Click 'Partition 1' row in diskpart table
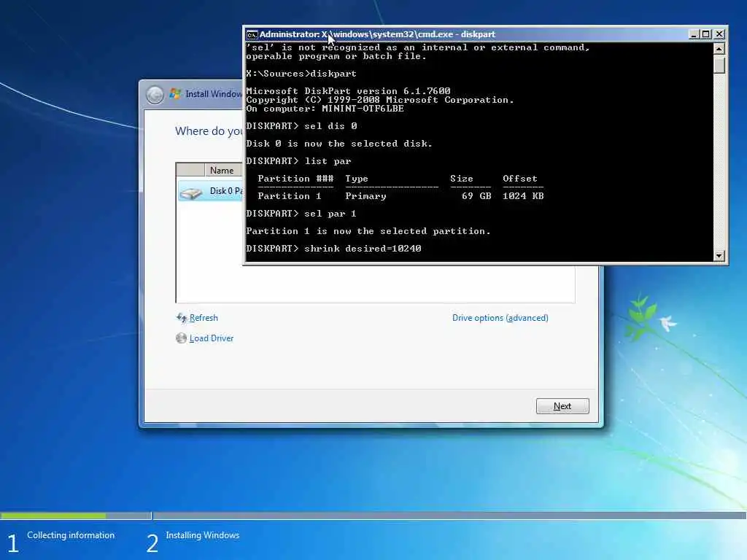This screenshot has width=747, height=560. 400,196
